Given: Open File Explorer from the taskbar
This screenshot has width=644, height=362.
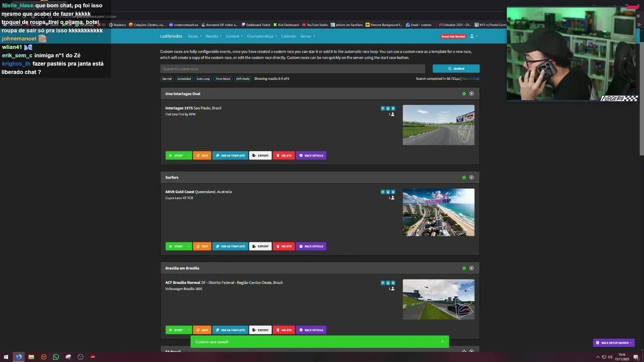Looking at the screenshot, I should 31,357.
